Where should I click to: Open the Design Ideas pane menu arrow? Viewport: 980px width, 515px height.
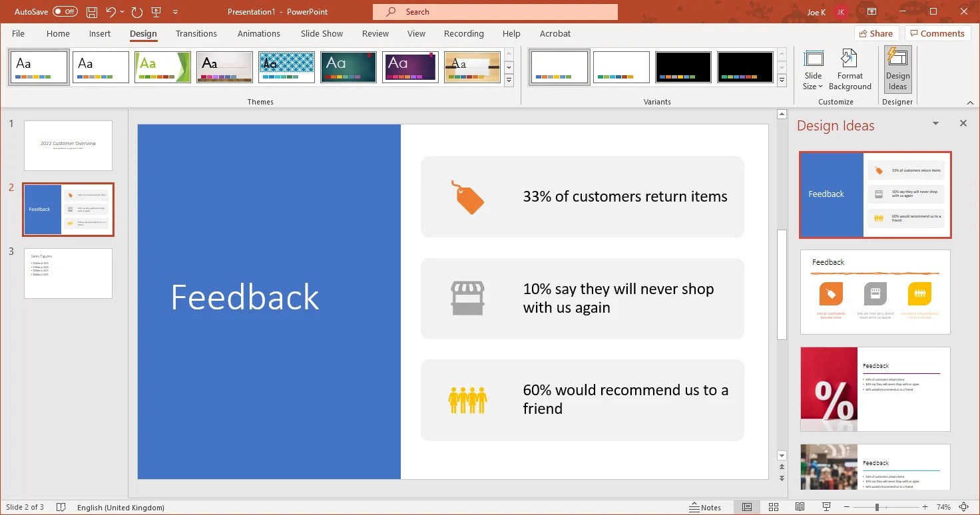(936, 124)
